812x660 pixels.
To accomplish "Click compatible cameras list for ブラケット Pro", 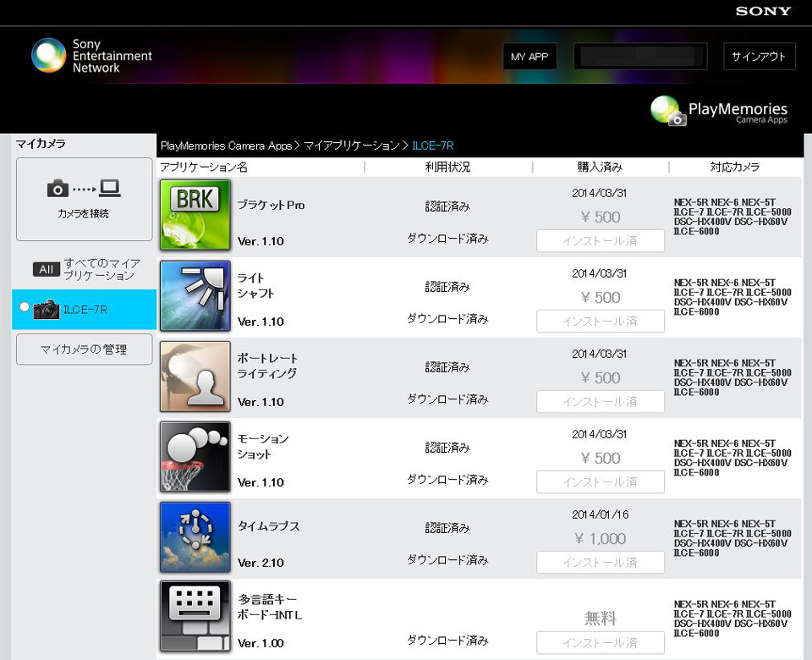I will click(x=732, y=217).
